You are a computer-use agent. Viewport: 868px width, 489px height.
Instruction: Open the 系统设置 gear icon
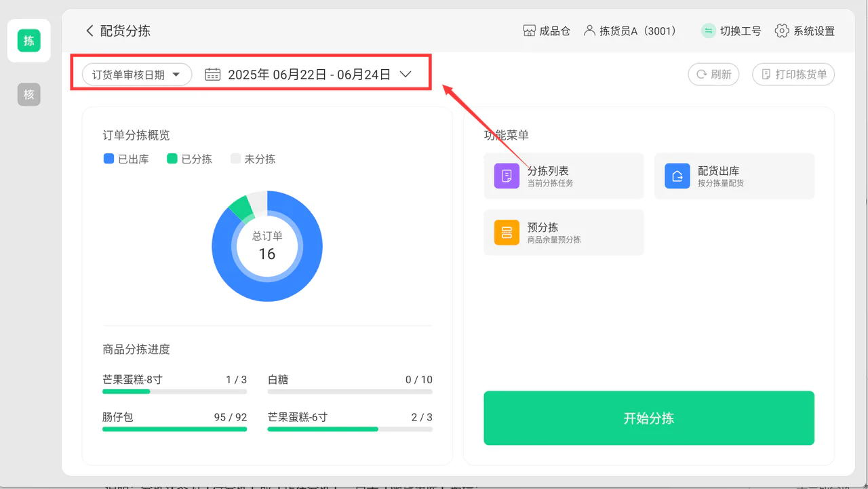click(782, 31)
